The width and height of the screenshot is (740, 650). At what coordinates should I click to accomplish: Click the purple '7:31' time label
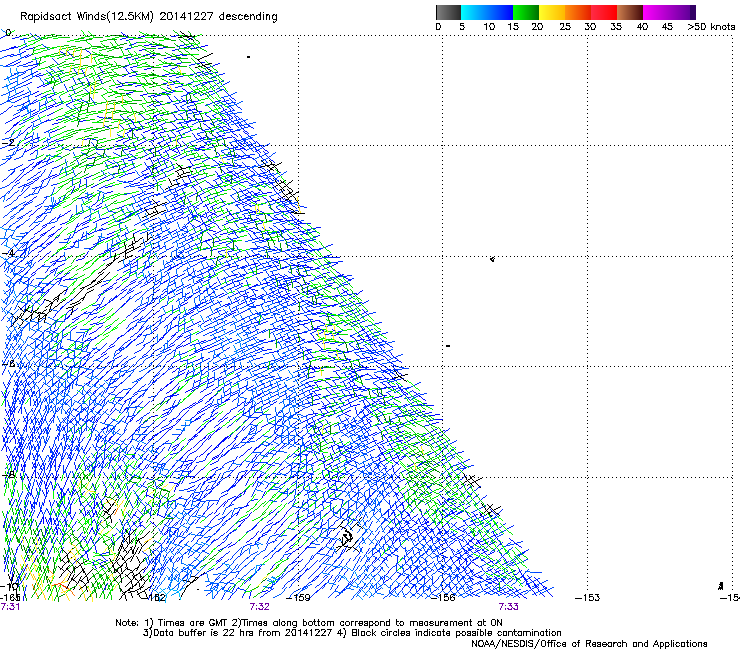point(10,607)
